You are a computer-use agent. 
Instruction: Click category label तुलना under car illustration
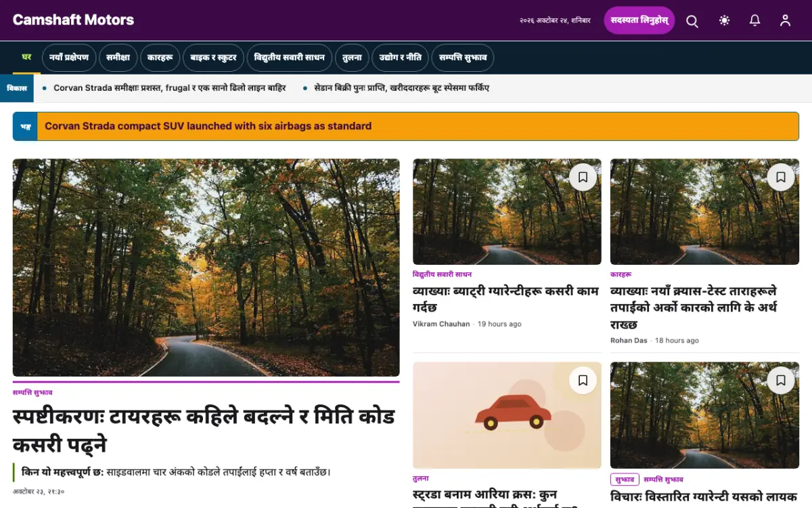coord(420,478)
